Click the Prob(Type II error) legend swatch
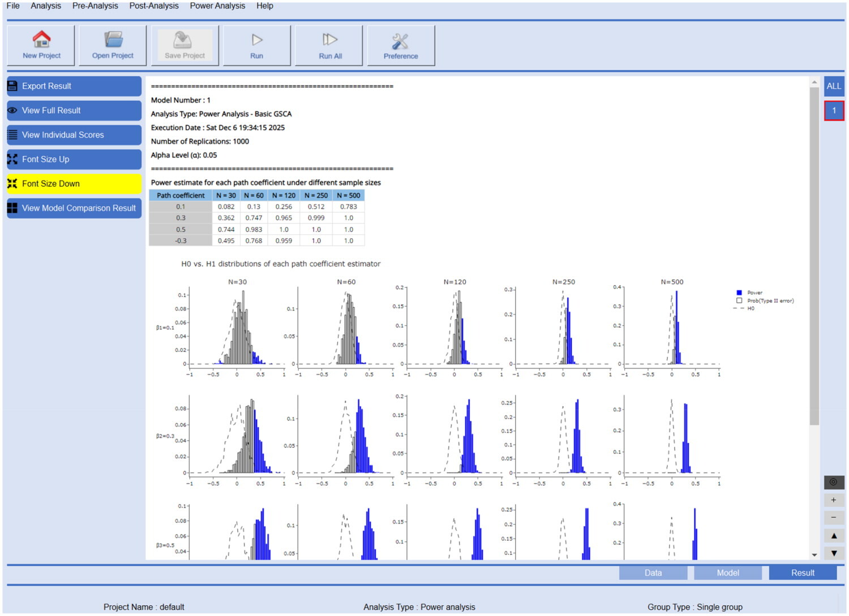The image size is (849, 616). 739,300
